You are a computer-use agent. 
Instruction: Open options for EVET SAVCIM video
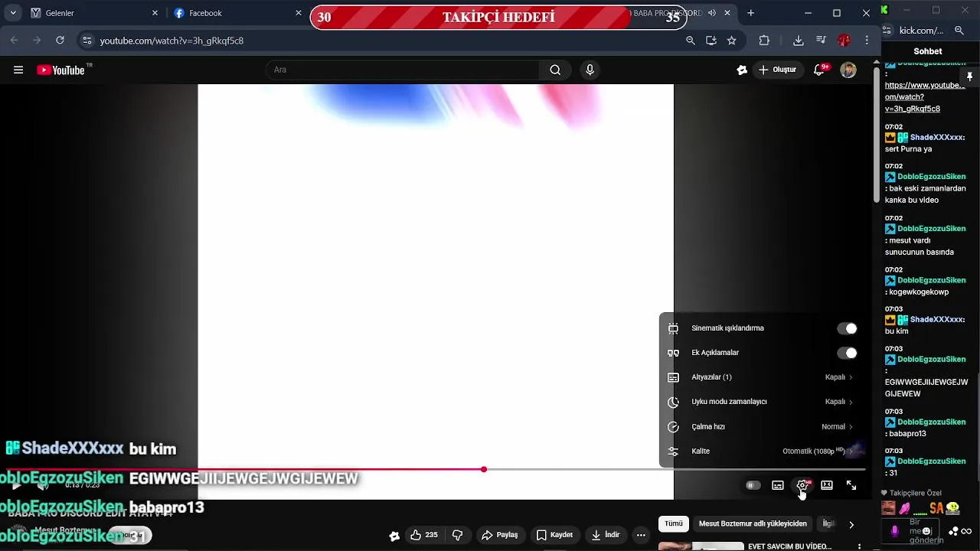(x=860, y=546)
